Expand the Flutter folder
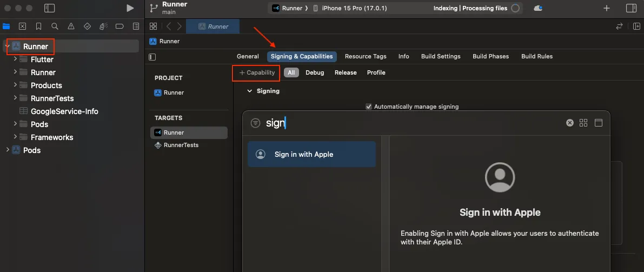 point(15,59)
